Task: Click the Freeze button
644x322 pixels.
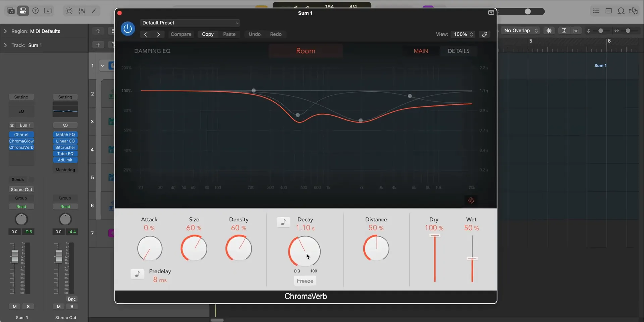Action: 305,281
